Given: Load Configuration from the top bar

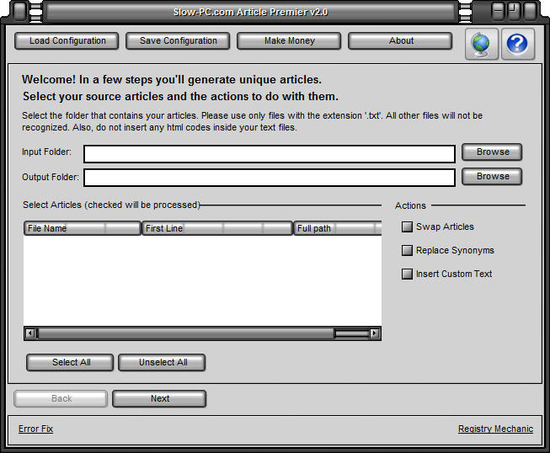Looking at the screenshot, I should 67,41.
